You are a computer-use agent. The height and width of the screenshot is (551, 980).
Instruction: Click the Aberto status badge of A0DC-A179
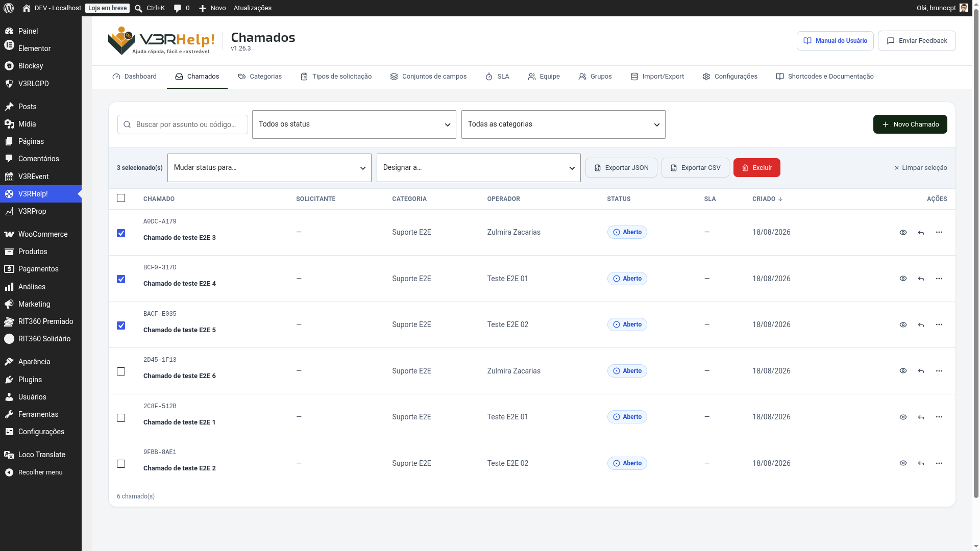click(627, 232)
